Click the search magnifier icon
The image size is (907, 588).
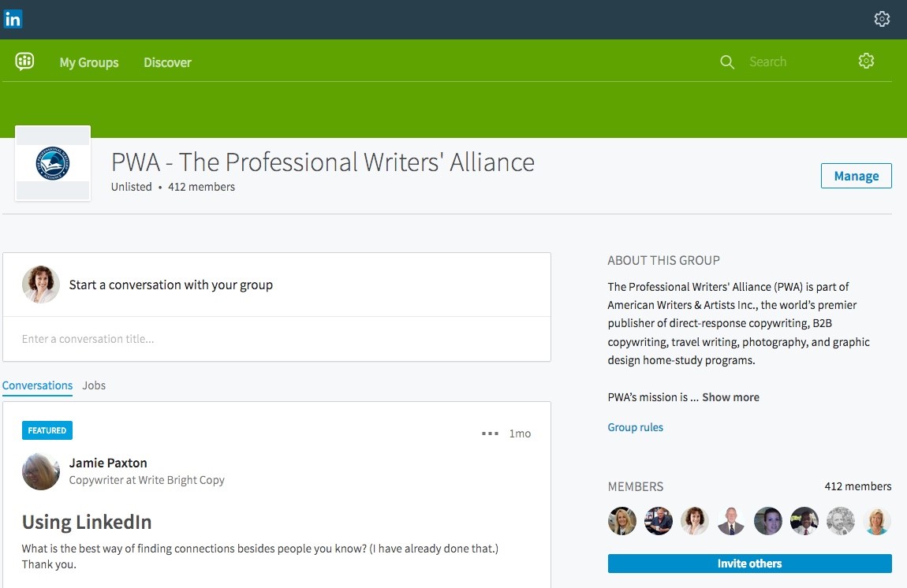726,61
